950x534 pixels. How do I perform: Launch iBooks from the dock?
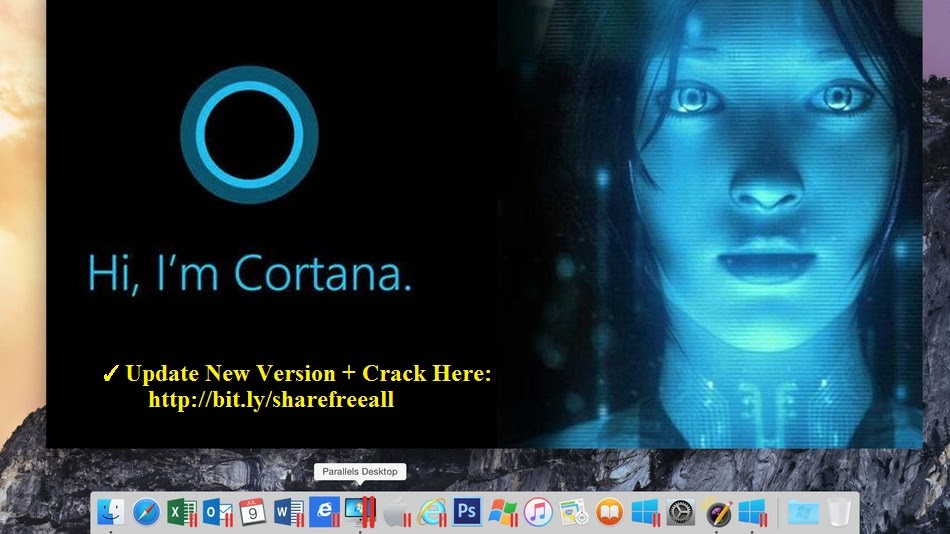point(610,512)
